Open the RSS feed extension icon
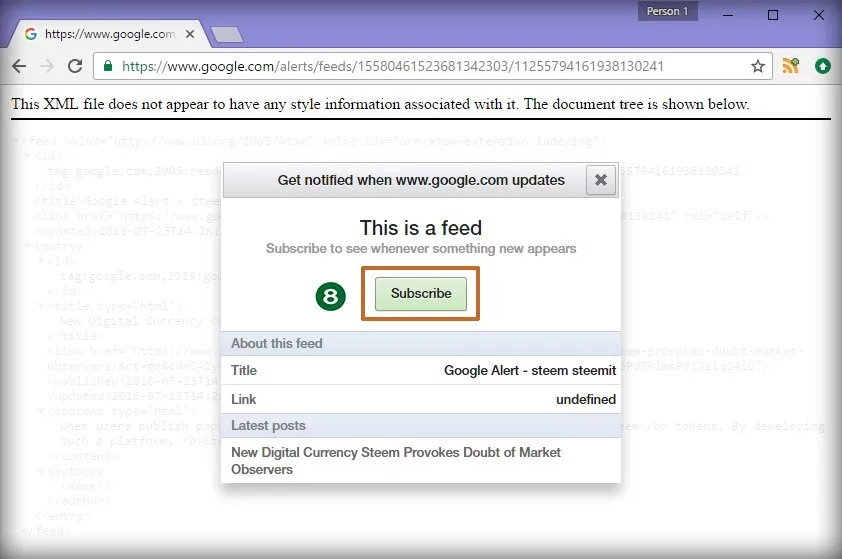 [790, 66]
